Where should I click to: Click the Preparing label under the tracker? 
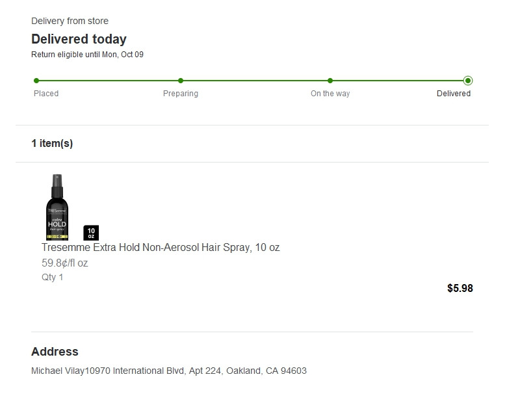click(181, 94)
